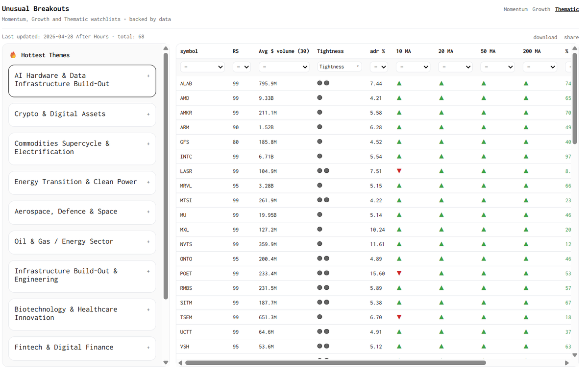This screenshot has width=588, height=376.
Task: Click the fire icon beside Hottest Themes
Action: [x=13, y=55]
